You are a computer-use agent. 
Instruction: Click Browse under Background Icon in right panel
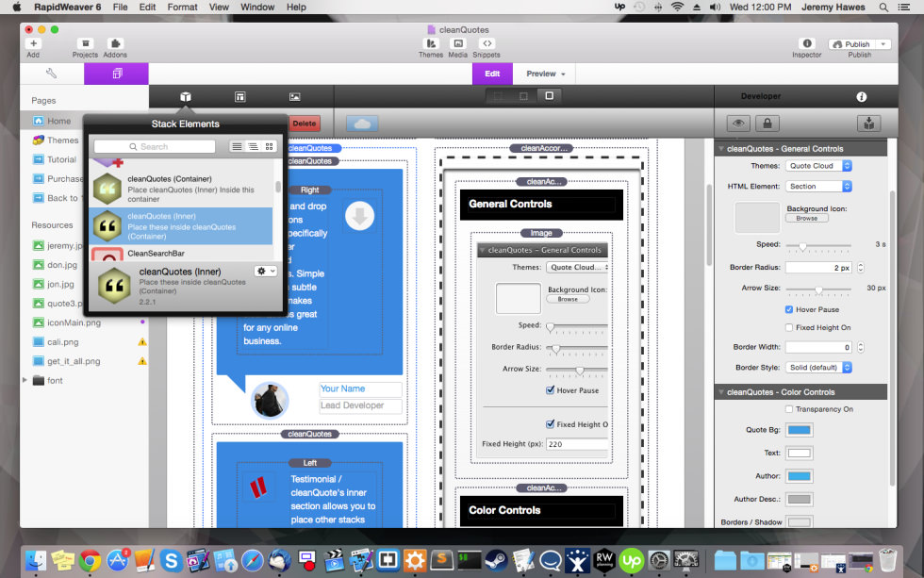(807, 218)
